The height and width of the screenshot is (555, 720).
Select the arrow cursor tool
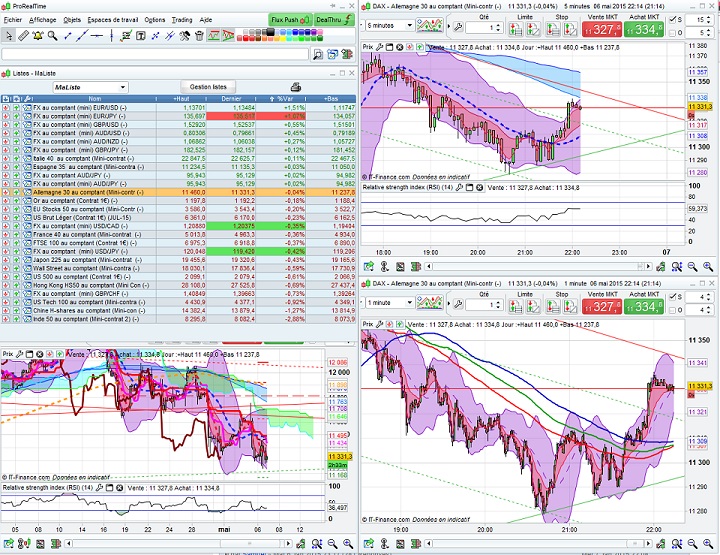point(9,35)
